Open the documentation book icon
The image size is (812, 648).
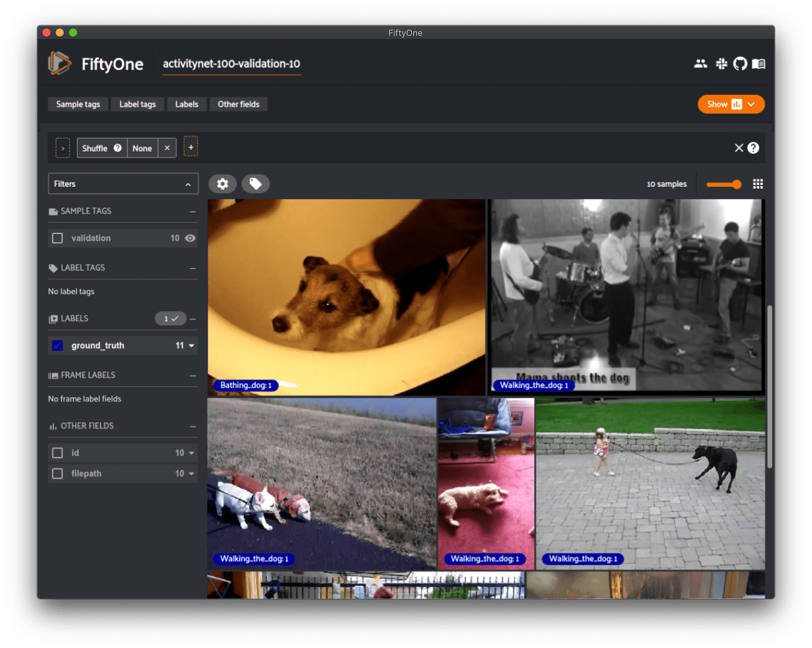tap(758, 63)
